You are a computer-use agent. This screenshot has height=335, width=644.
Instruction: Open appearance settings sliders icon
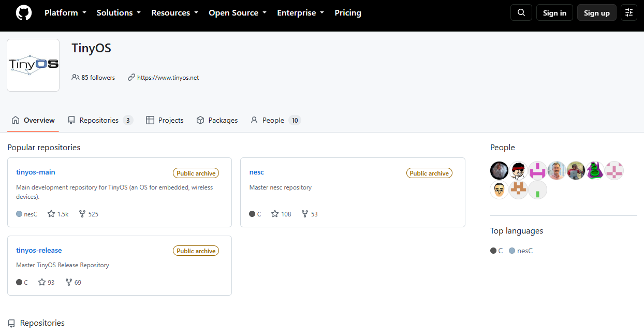coord(629,13)
